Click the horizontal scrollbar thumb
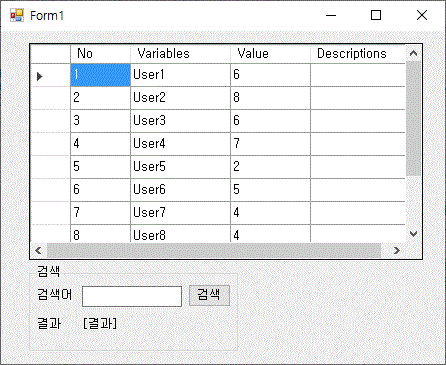Viewport: 446px width, 365px height. [214, 250]
